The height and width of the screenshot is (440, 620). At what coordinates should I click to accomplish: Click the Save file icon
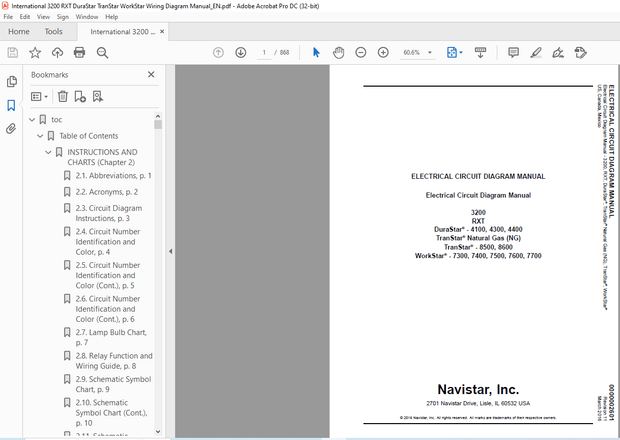click(13, 53)
